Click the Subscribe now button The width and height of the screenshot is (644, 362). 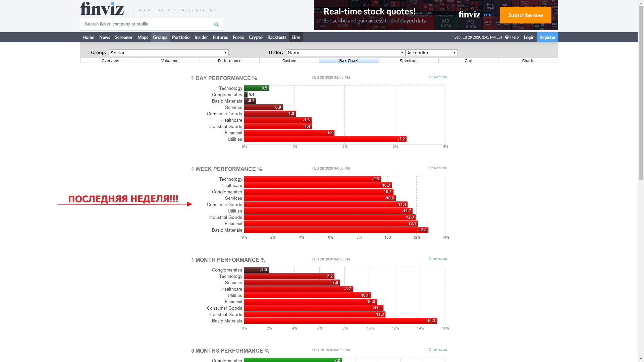[x=525, y=15]
